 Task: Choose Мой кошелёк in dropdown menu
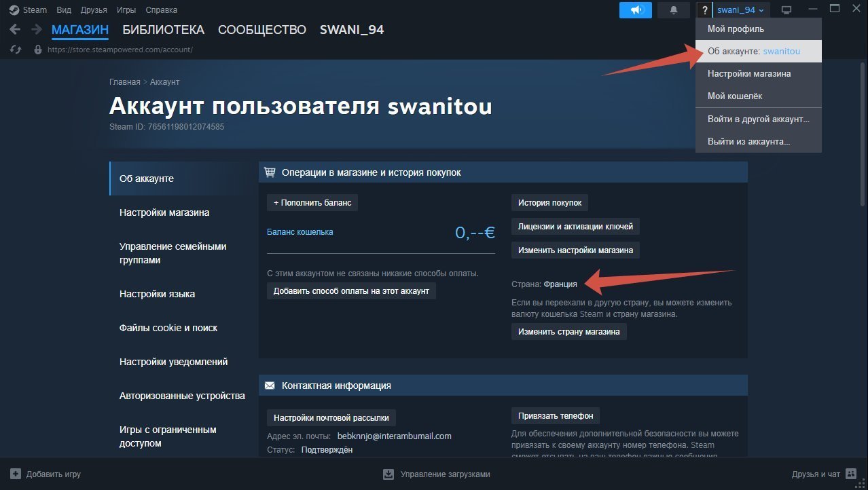coord(759,96)
